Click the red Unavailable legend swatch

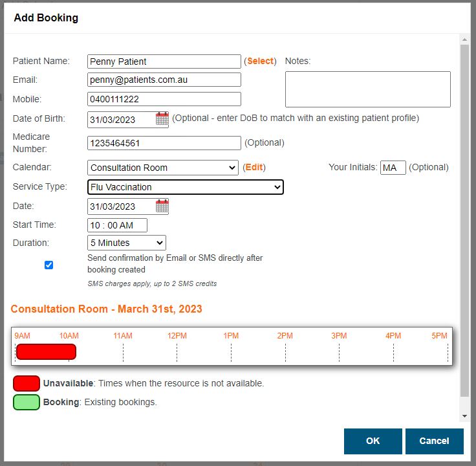[27, 383]
